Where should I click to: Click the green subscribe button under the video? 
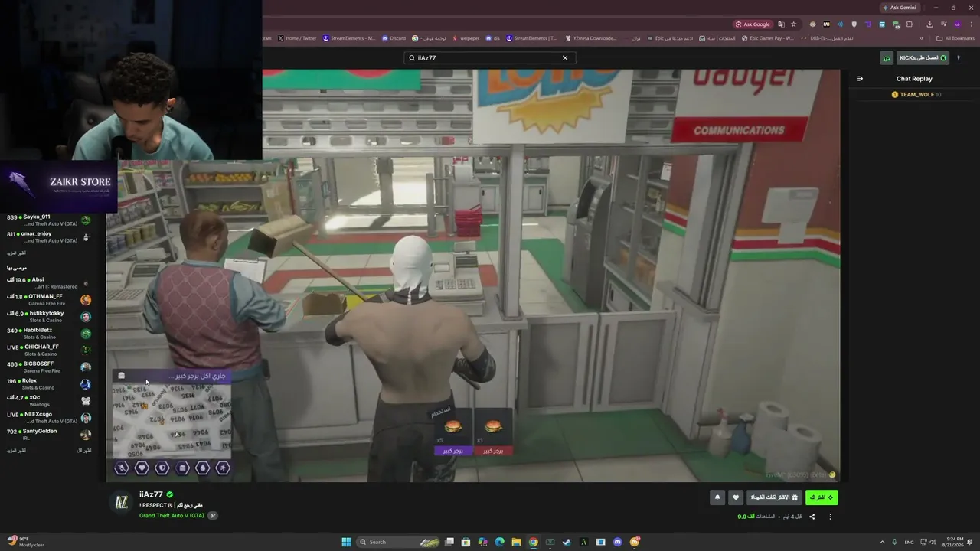click(x=822, y=497)
